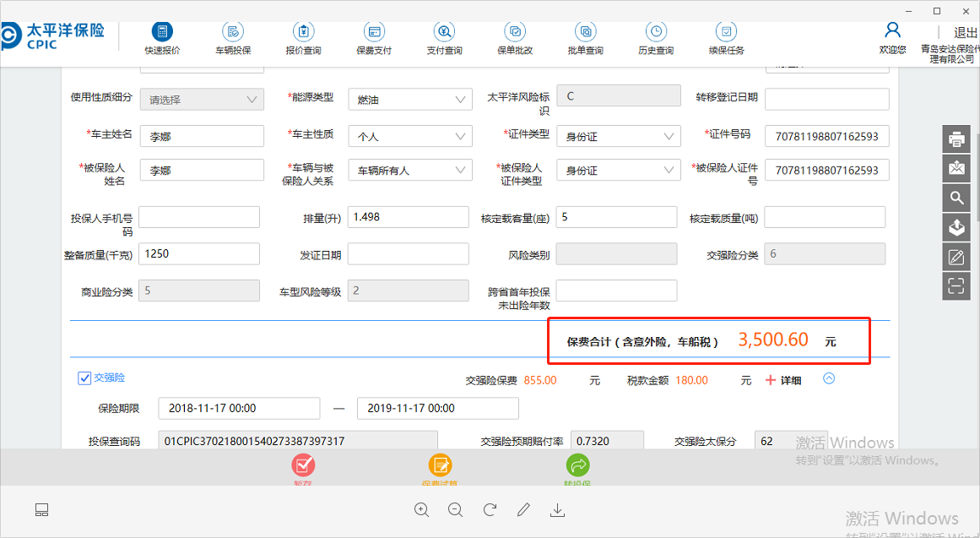
Task: Click the mail envelope icon in right sidebar
Action: (956, 168)
